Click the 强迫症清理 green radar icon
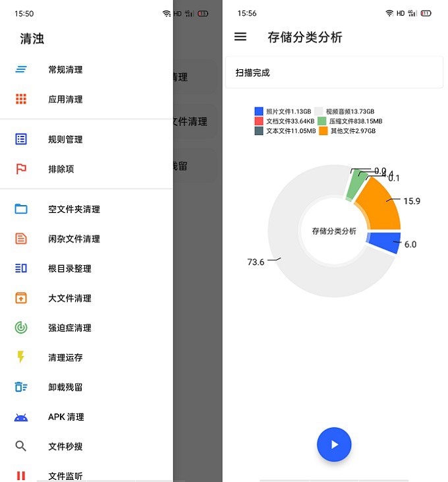448x482 pixels. click(x=21, y=328)
